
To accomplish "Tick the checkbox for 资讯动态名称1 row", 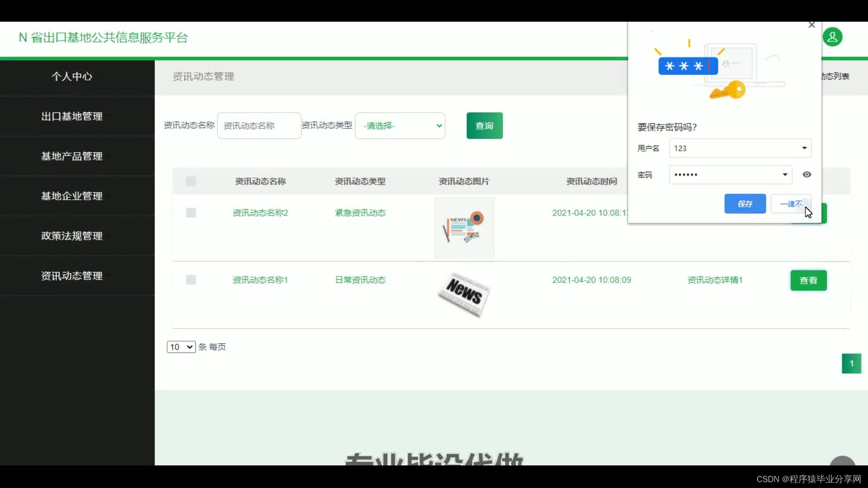I will point(191,280).
